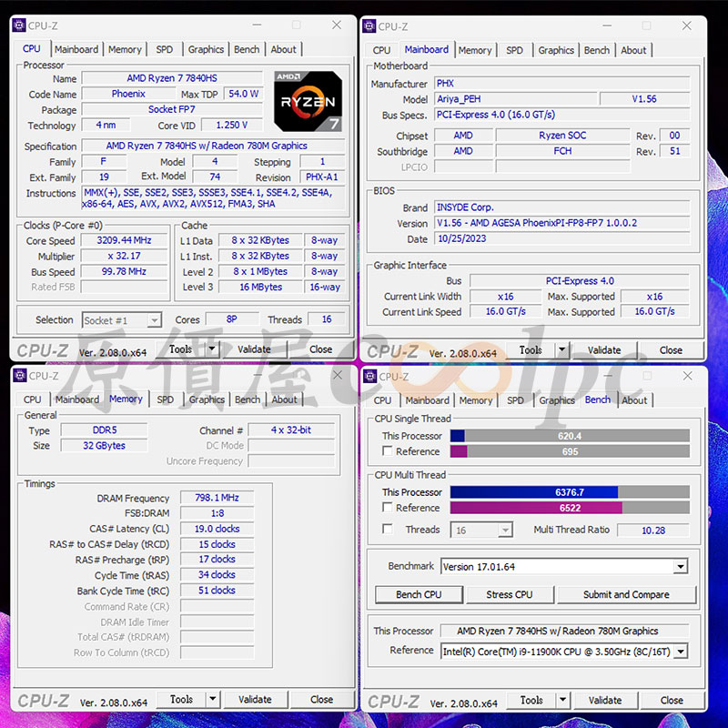Start the Stress CPU test
The width and height of the screenshot is (728, 728).
click(510, 594)
